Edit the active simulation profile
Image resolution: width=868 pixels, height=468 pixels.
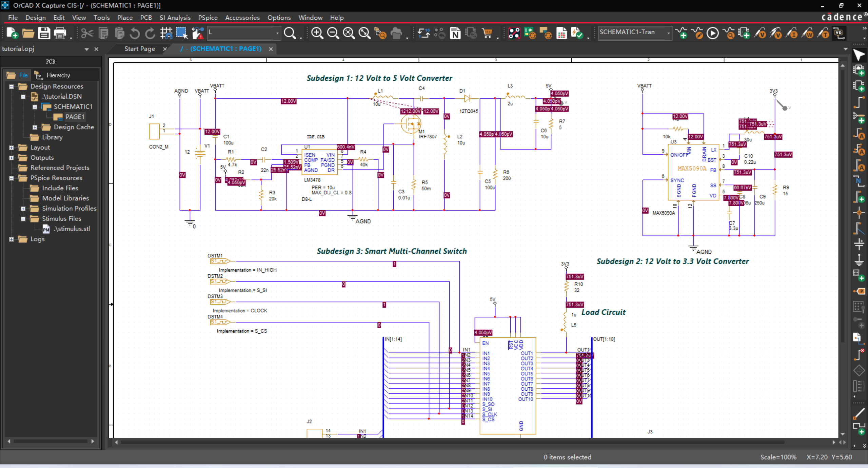point(698,33)
